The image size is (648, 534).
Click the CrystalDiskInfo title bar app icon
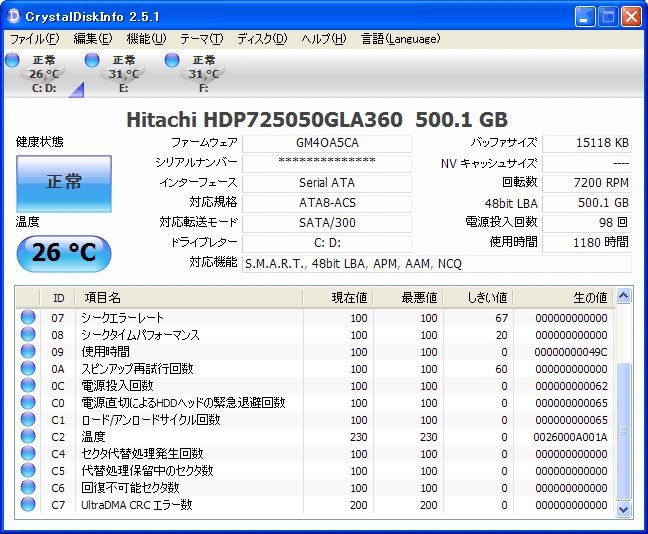[14, 16]
